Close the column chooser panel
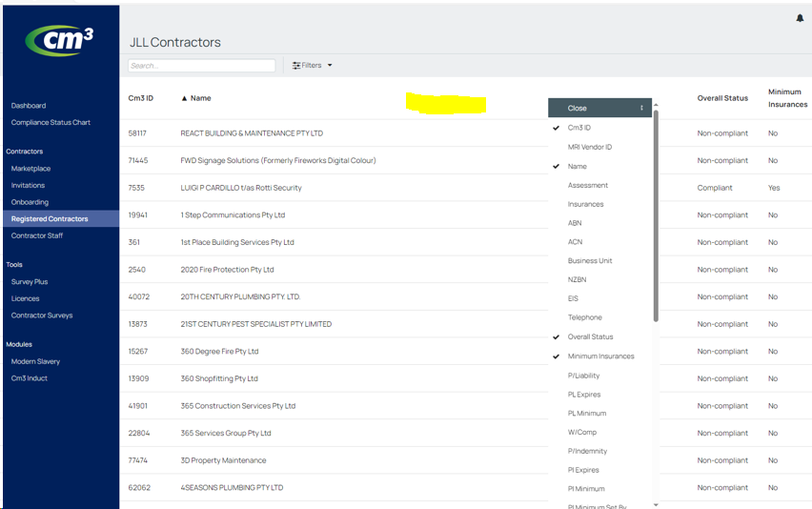Image resolution: width=812 pixels, height=509 pixels. click(599, 108)
